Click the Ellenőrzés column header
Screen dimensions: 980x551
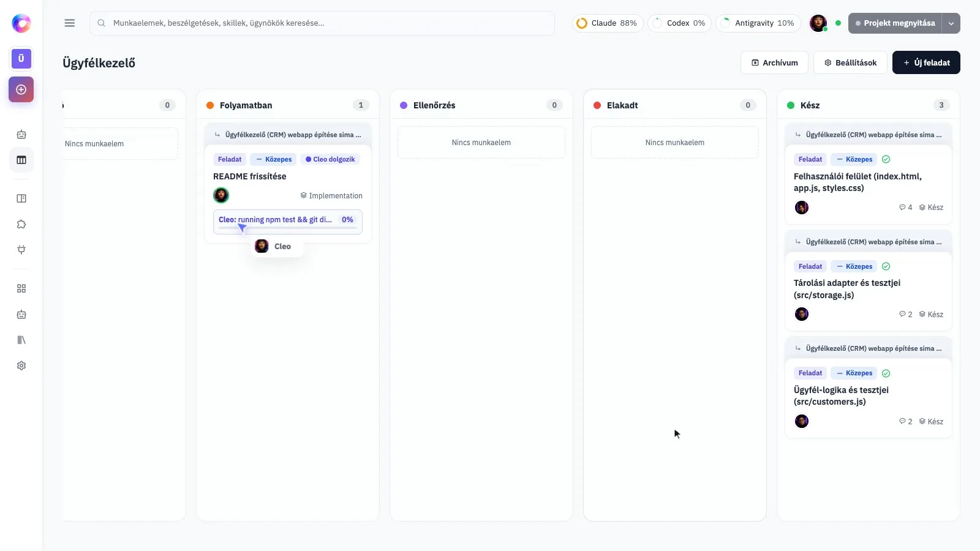tap(481, 105)
